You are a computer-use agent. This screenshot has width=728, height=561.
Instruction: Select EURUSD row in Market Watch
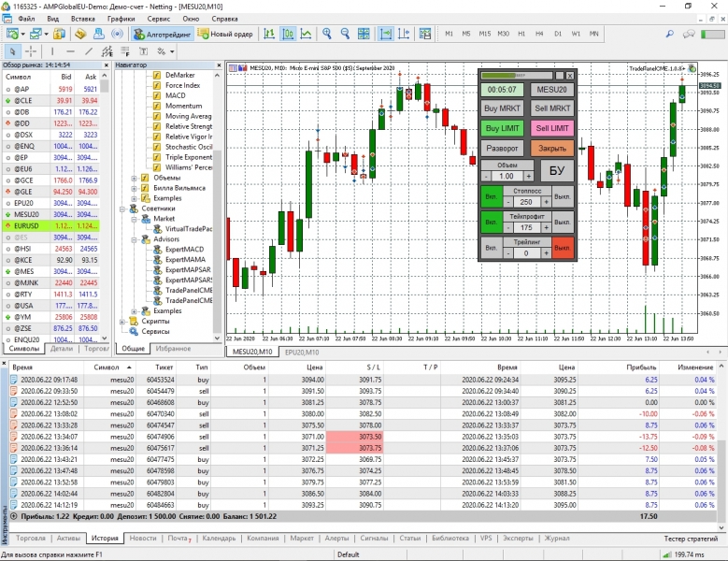[51, 226]
